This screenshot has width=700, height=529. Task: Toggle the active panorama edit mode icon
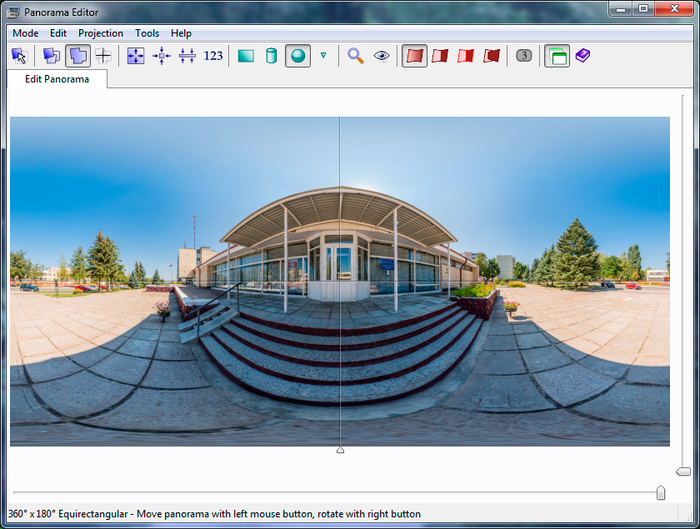pos(78,56)
